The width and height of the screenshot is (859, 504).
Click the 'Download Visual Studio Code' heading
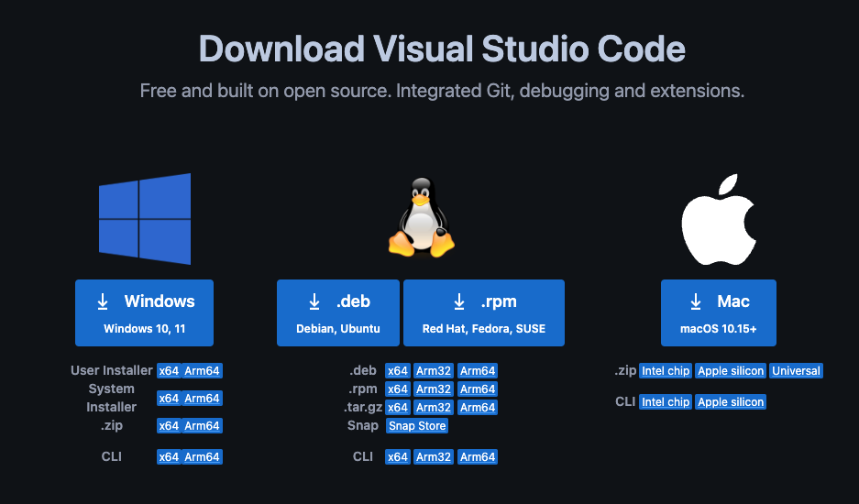point(442,49)
